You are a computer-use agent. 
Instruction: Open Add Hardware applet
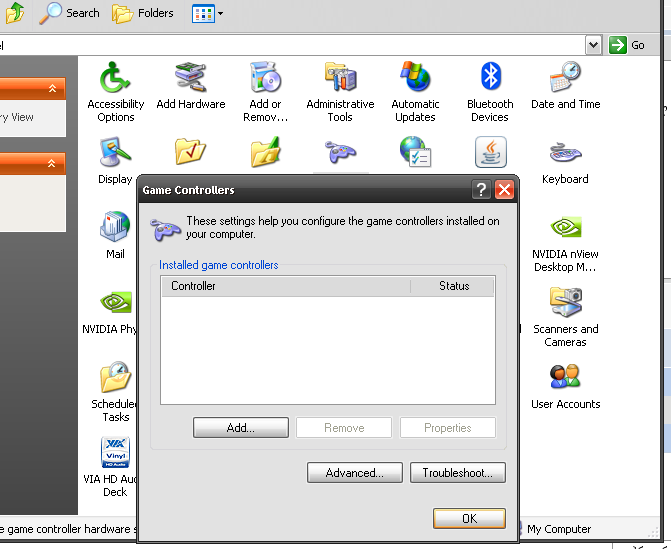coord(190,77)
